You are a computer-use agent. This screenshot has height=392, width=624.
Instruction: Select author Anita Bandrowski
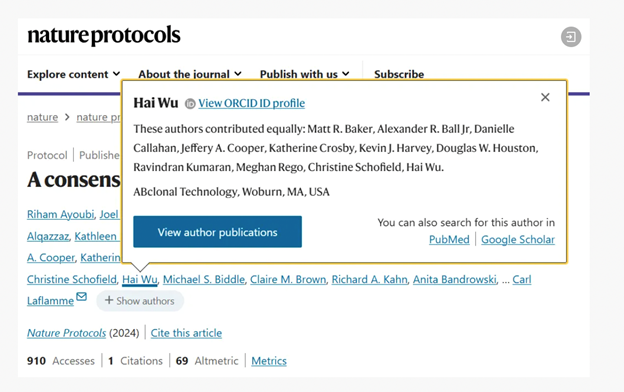[455, 279]
